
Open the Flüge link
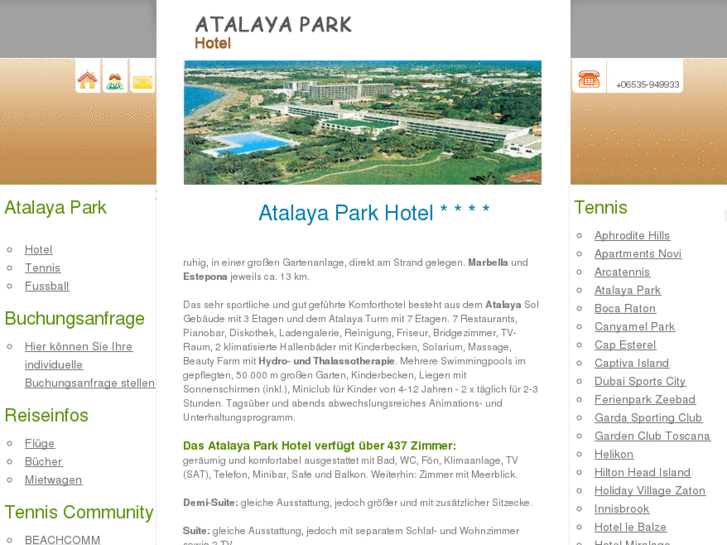click(39, 443)
